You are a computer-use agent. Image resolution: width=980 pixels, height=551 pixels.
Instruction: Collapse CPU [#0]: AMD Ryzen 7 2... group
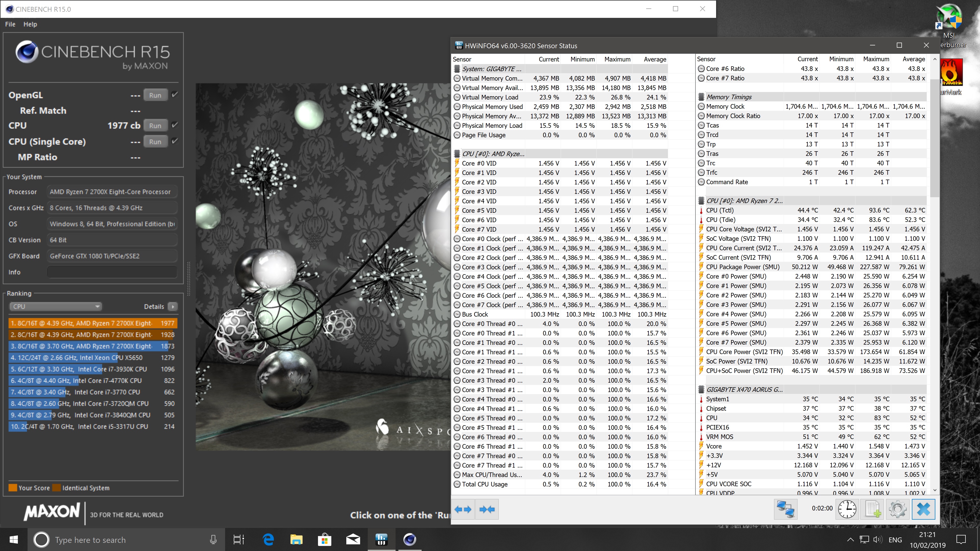pyautogui.click(x=701, y=201)
